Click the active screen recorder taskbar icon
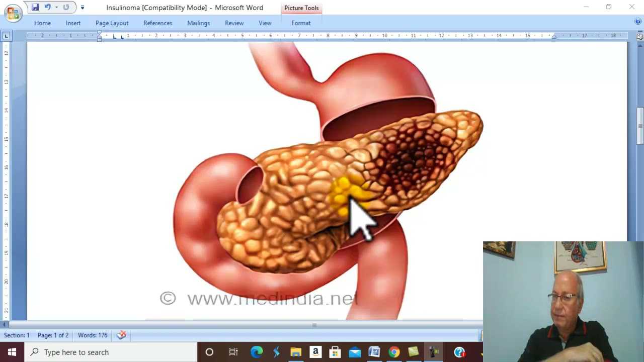This screenshot has width=644, height=362. pyautogui.click(x=434, y=352)
